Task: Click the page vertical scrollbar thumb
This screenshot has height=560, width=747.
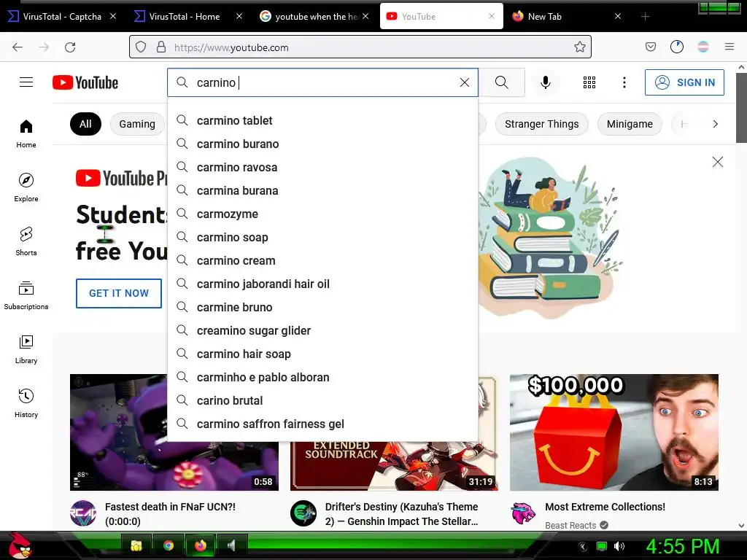Action: (741, 108)
